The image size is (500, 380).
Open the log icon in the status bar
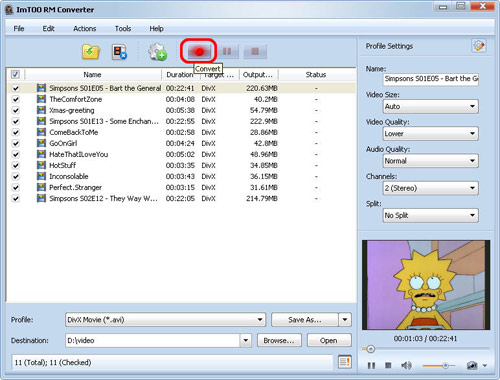click(x=345, y=362)
